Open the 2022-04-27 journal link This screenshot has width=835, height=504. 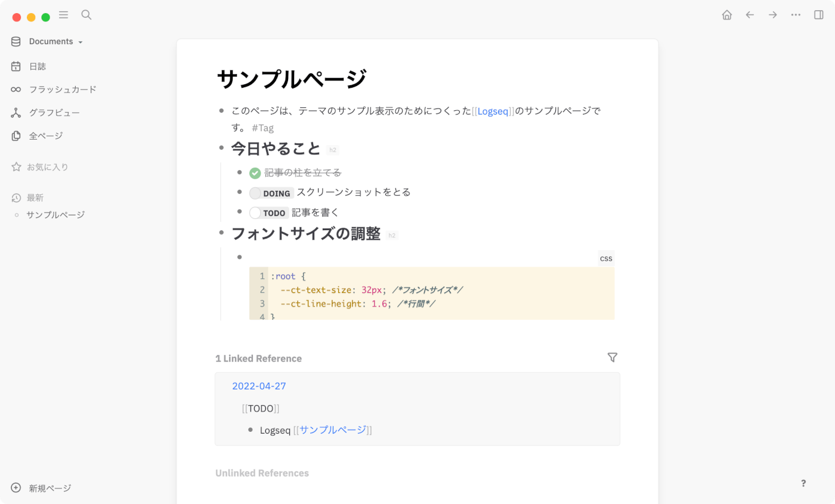point(259,385)
